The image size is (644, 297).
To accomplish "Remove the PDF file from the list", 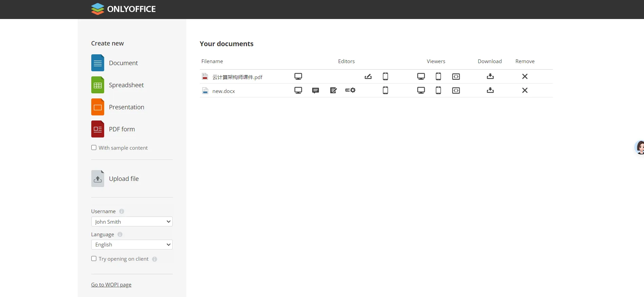I will 525,76.
